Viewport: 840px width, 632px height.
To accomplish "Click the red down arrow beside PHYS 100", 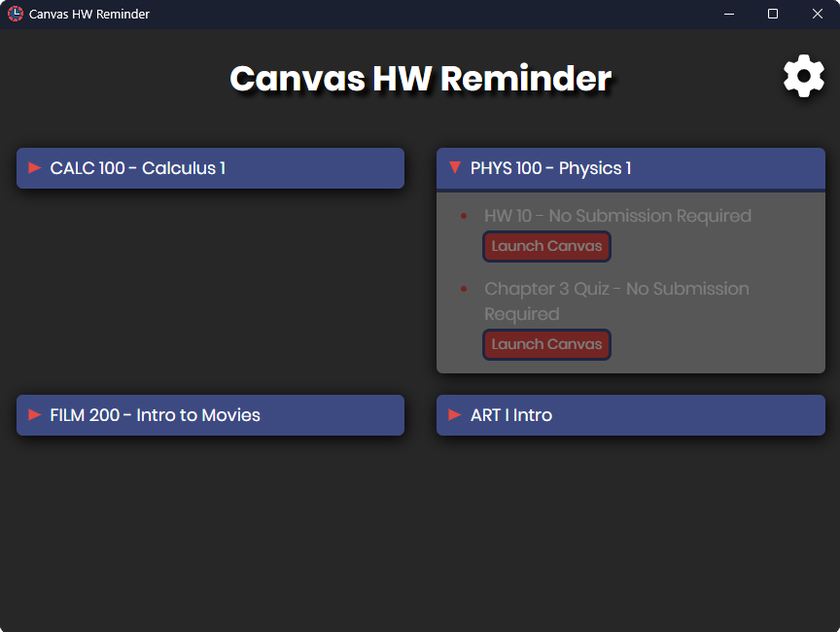I will 454,168.
